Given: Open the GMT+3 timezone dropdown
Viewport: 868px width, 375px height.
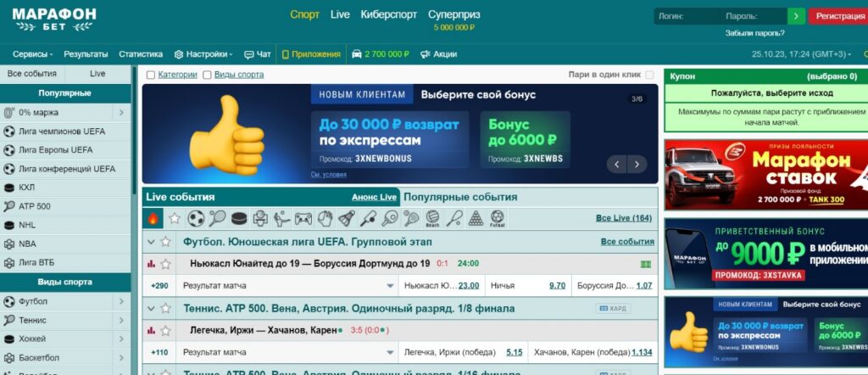Looking at the screenshot, I should click(x=802, y=54).
